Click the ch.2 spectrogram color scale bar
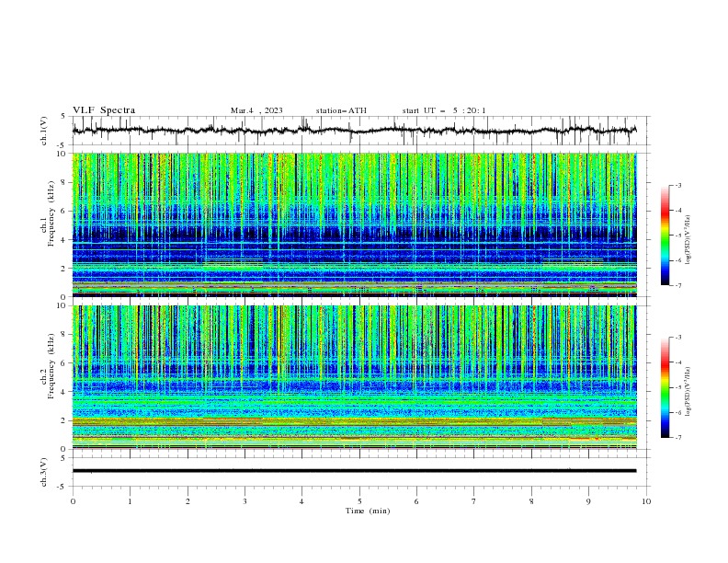This screenshot has height=563, width=728. pos(665,387)
